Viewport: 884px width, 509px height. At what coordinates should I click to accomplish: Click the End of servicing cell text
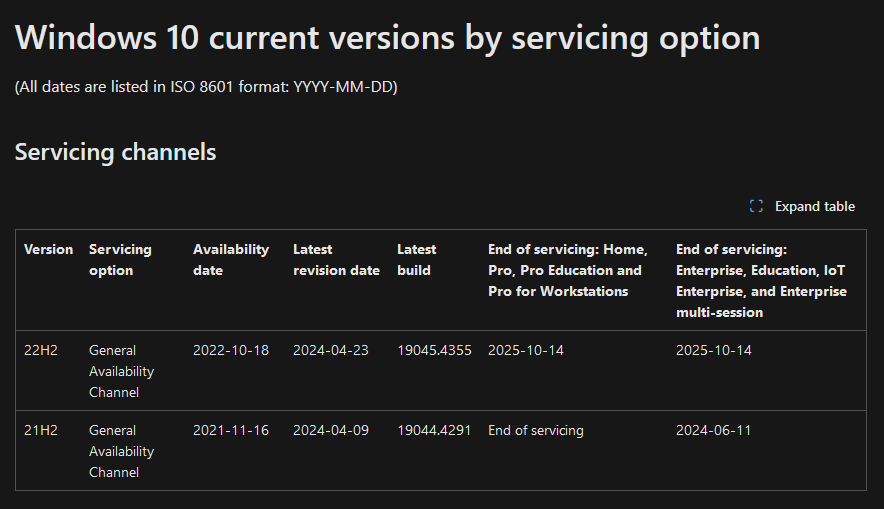pos(536,430)
